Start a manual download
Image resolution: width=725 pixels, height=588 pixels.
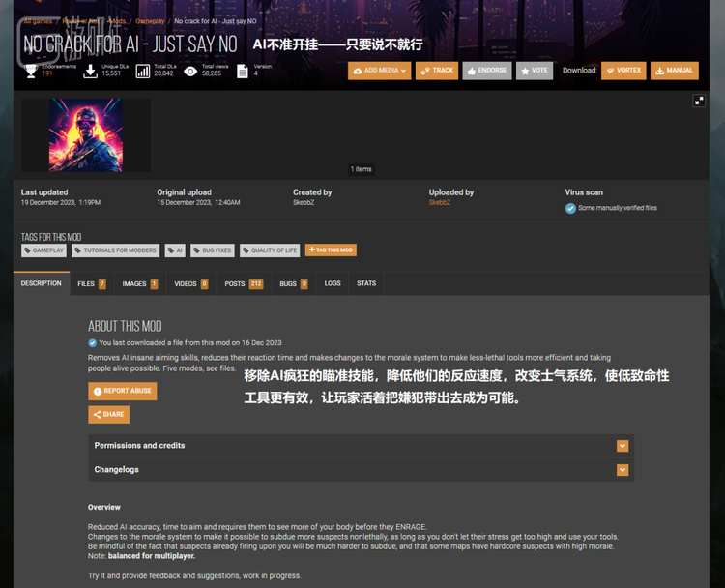tap(674, 71)
